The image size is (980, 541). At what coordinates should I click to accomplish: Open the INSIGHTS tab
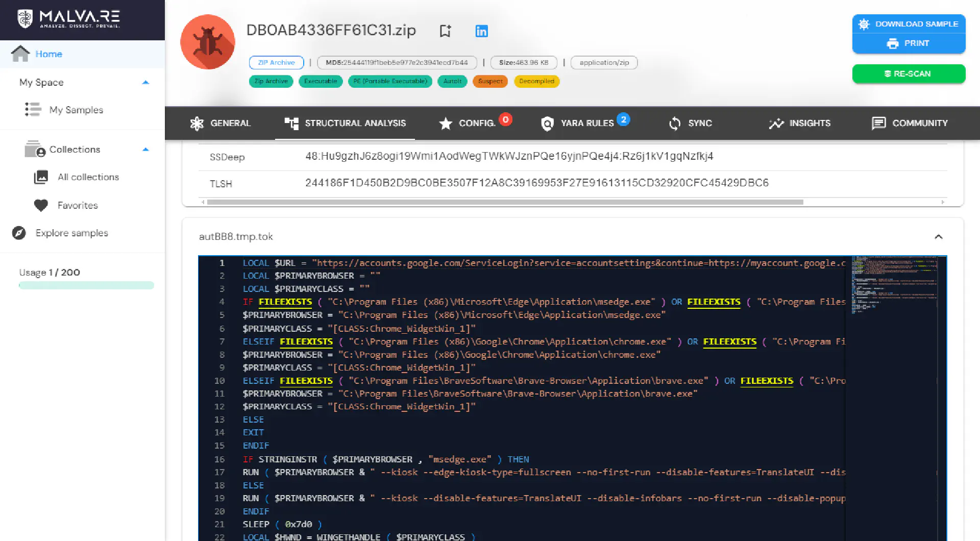(x=800, y=123)
